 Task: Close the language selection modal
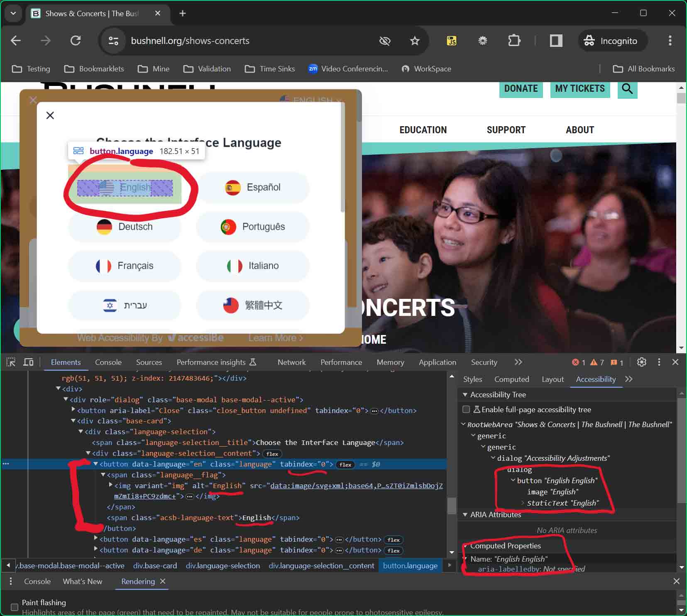pyautogui.click(x=50, y=115)
